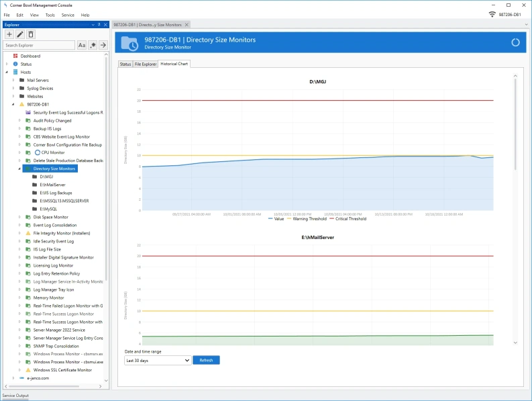Toggle Critical Threshold series in chart legend
Image resolution: width=532 pixels, height=401 pixels.
tap(348, 219)
